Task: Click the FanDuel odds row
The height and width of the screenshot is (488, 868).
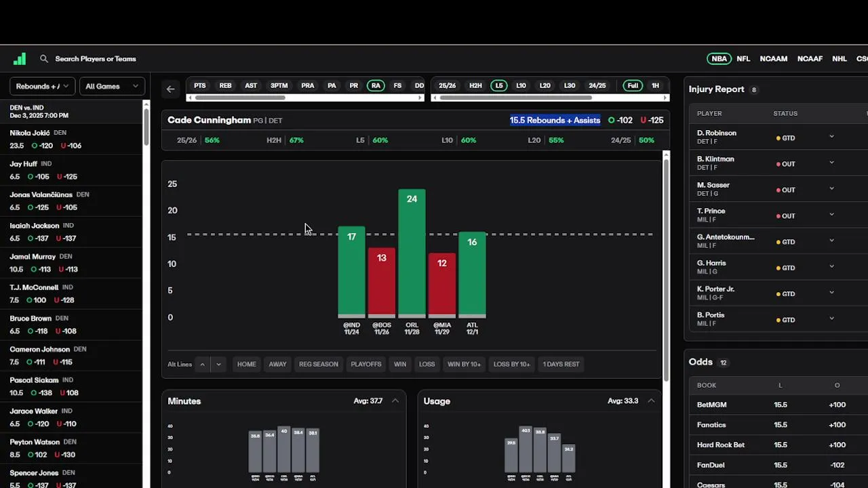Action: click(x=778, y=465)
